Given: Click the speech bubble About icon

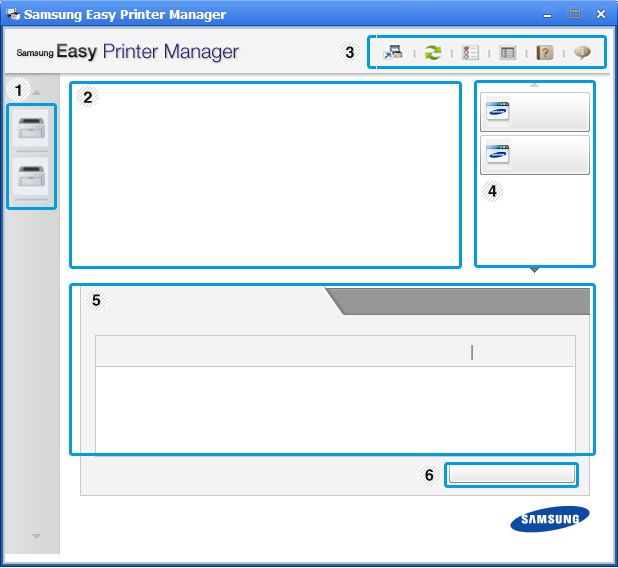Looking at the screenshot, I should coord(581,53).
